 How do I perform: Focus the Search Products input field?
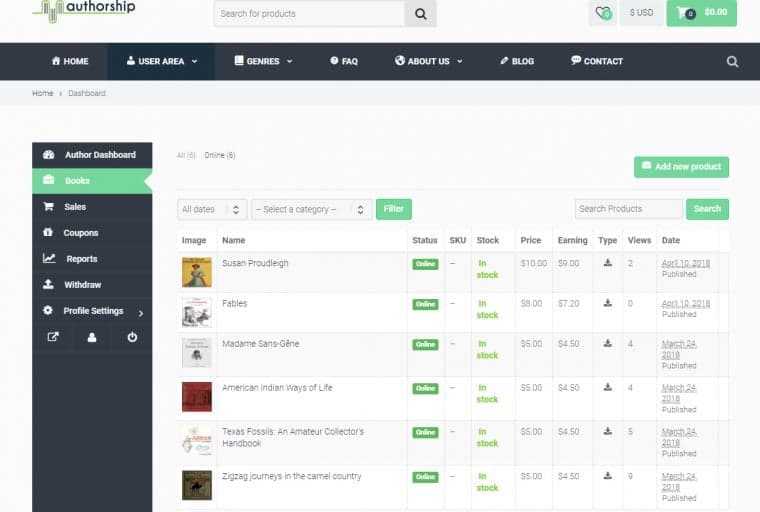[628, 209]
